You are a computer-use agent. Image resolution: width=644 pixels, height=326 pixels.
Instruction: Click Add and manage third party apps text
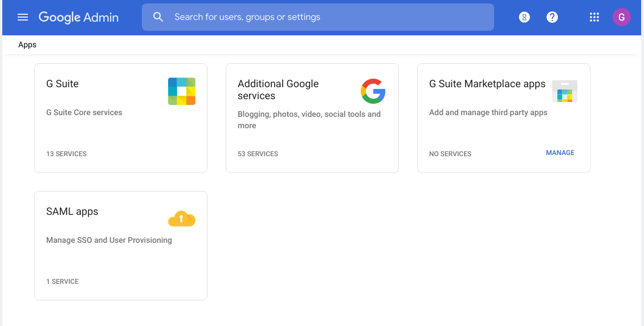[x=488, y=112]
